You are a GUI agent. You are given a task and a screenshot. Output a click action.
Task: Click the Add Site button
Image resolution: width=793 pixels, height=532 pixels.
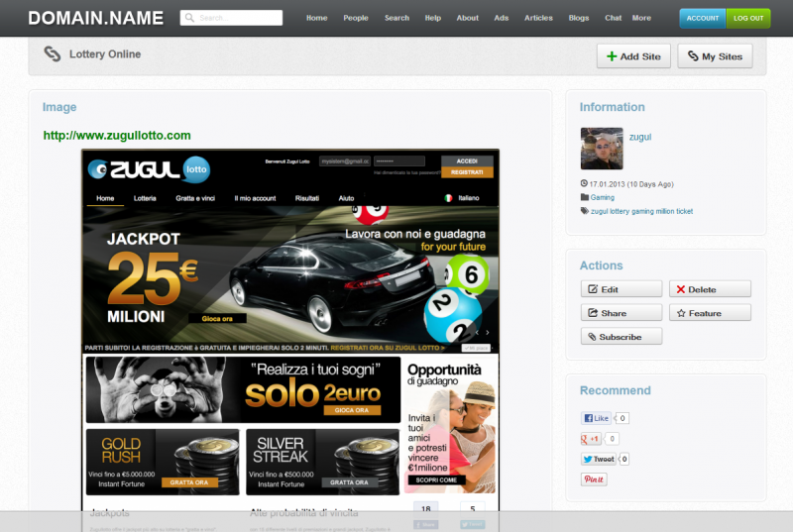[x=633, y=56]
